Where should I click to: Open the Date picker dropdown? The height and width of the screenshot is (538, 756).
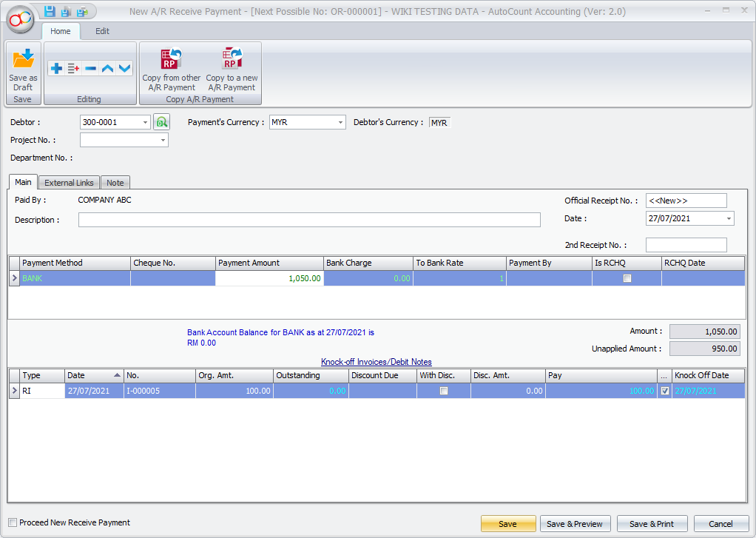(729, 218)
